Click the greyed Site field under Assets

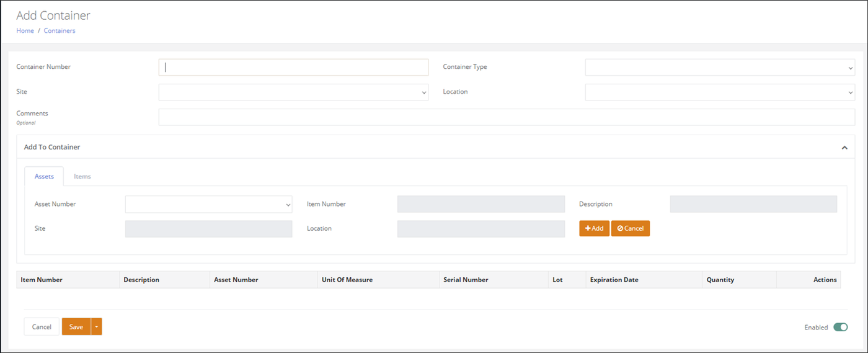pos(208,229)
